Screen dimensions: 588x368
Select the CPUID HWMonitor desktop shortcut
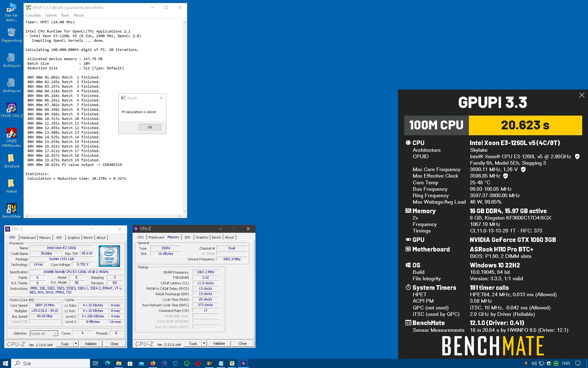(11, 137)
